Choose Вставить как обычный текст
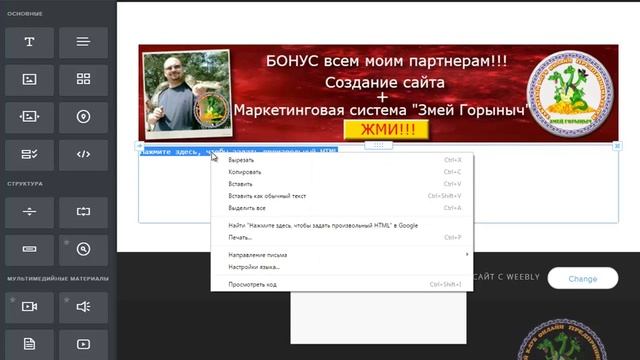 point(342,196)
